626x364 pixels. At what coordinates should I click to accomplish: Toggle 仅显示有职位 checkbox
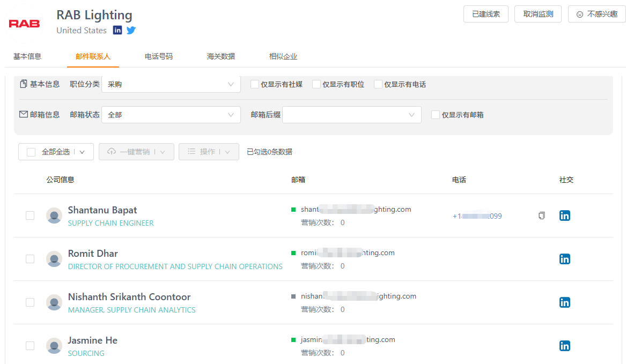click(x=316, y=84)
